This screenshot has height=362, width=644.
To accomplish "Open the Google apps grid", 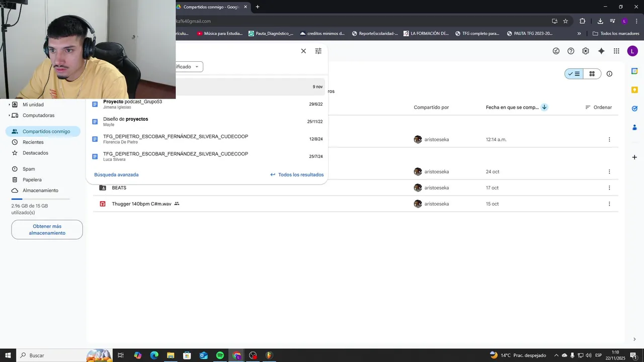I will pos(616,51).
